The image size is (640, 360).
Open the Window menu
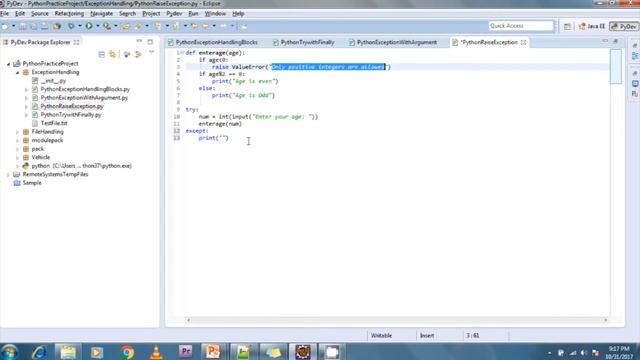click(215, 13)
